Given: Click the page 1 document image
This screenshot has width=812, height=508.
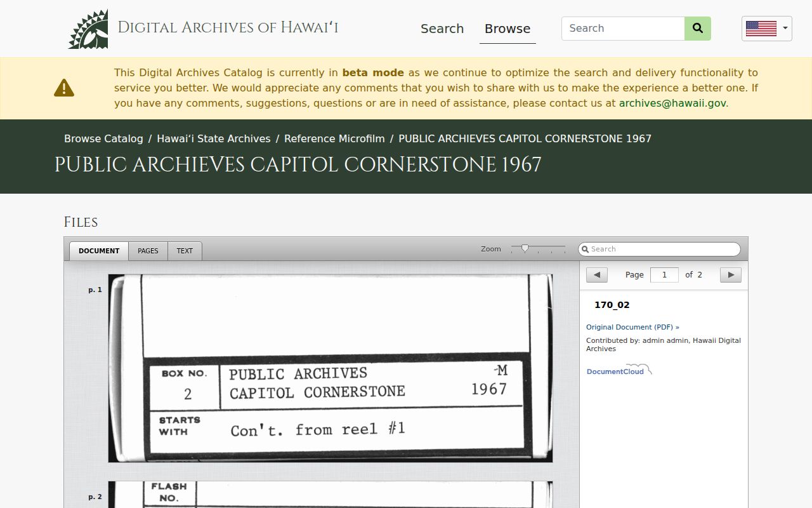Looking at the screenshot, I should (x=331, y=368).
